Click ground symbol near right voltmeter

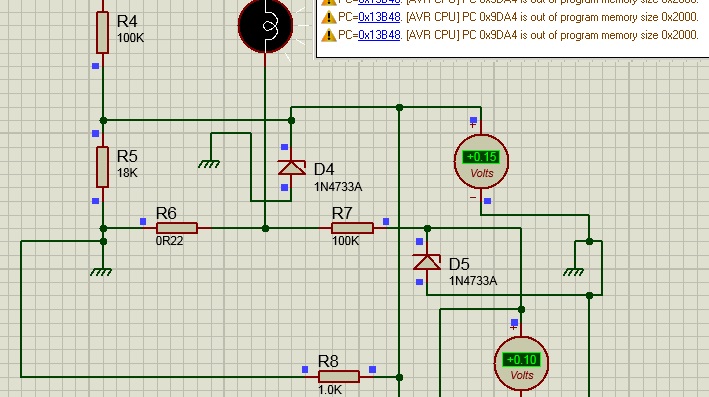(573, 272)
